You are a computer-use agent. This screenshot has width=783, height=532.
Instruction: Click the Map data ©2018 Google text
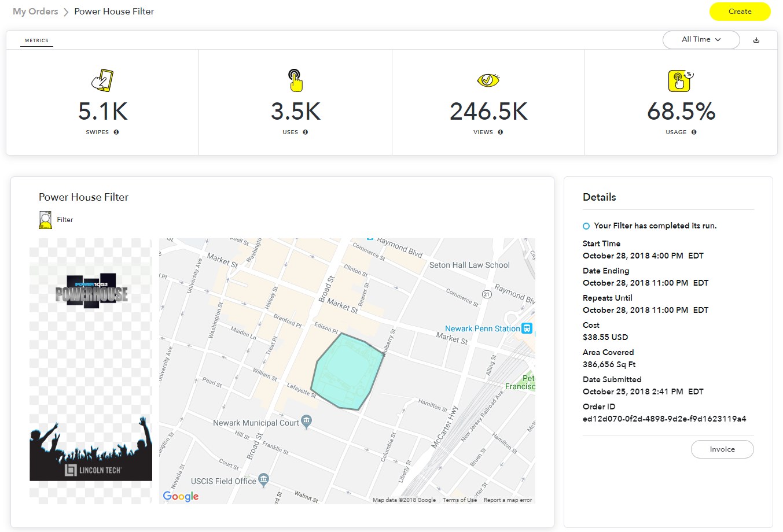[404, 500]
